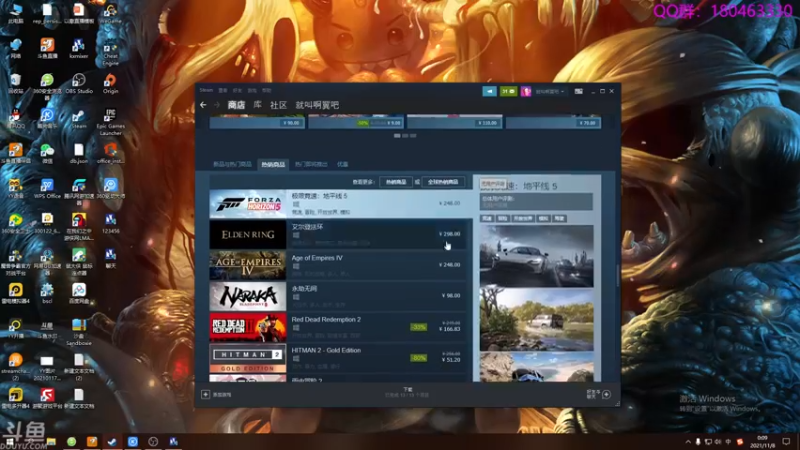Switch to 热门即将推出 tab

311,164
